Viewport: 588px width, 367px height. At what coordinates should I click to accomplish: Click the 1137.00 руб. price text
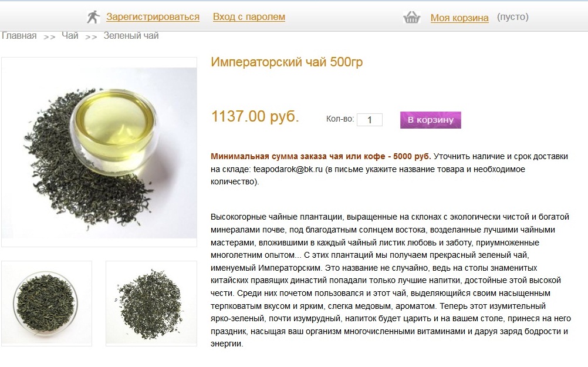pos(255,116)
